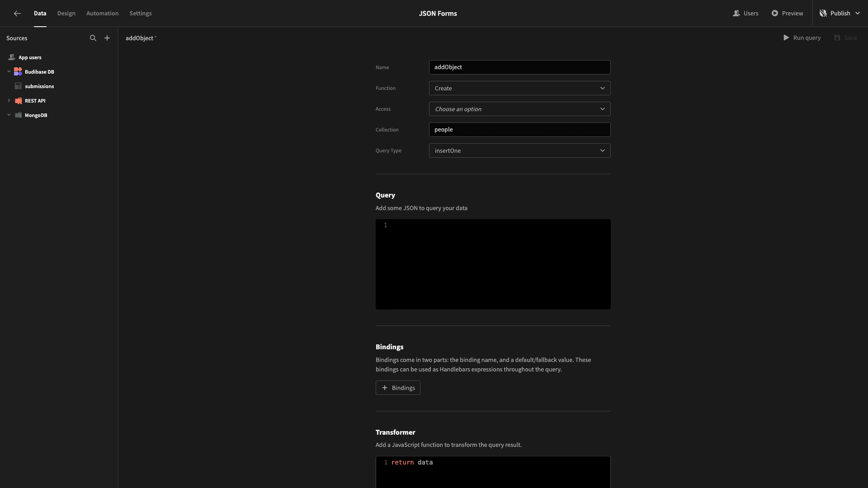Viewport: 868px width, 488px height.
Task: Click the Preview button label
Action: point(793,14)
